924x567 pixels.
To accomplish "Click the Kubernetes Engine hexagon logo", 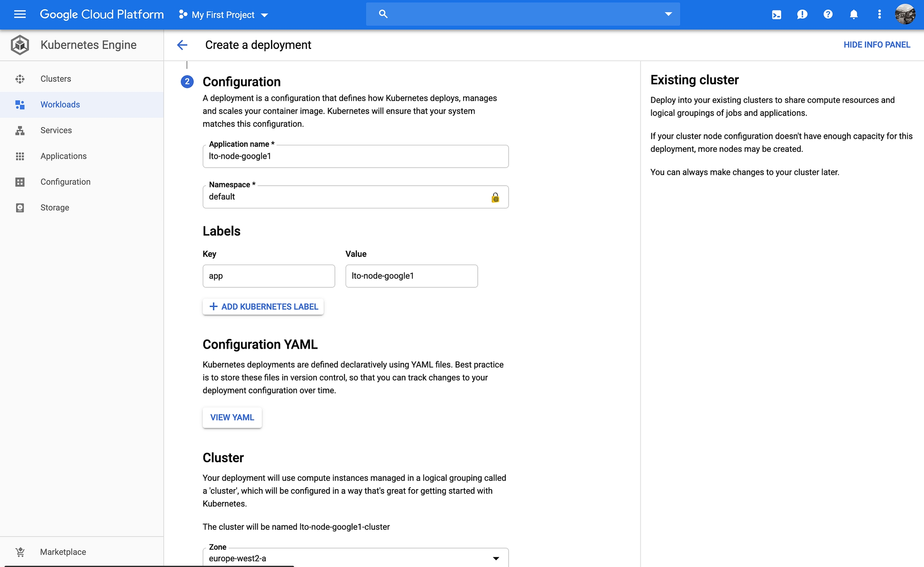I will (20, 45).
